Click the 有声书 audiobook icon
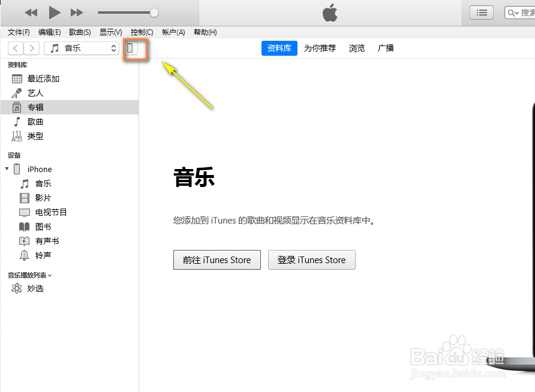The width and height of the screenshot is (535, 392). [x=24, y=241]
